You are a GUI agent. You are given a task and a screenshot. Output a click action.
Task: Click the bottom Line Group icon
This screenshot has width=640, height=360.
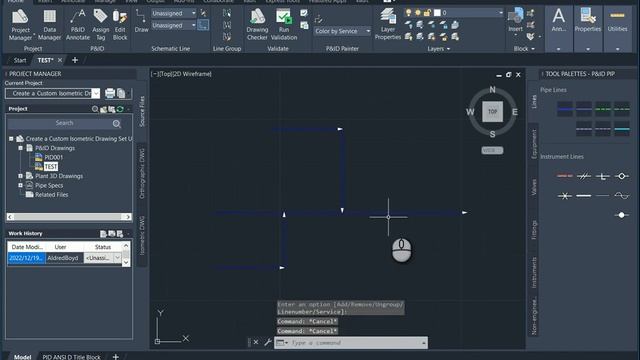[227, 37]
